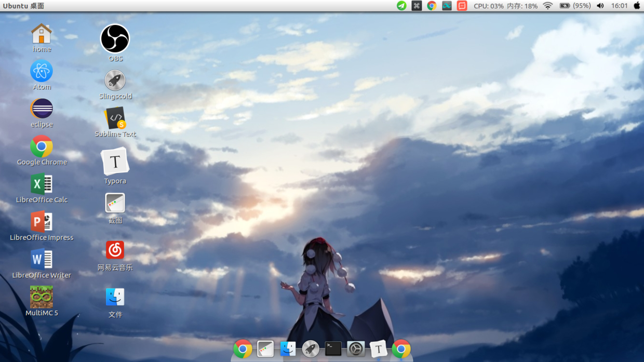Click the blue infinity tray icon
This screenshot has height=362, width=644.
click(x=447, y=6)
